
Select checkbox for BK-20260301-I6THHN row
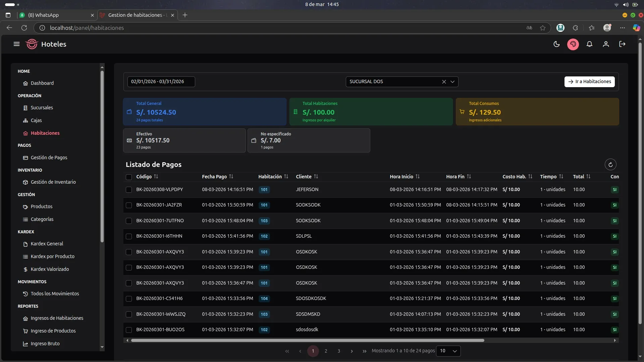[129, 236]
